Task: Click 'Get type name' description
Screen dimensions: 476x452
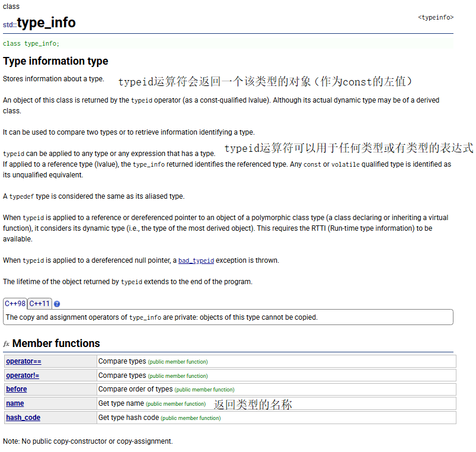Action: pos(121,403)
